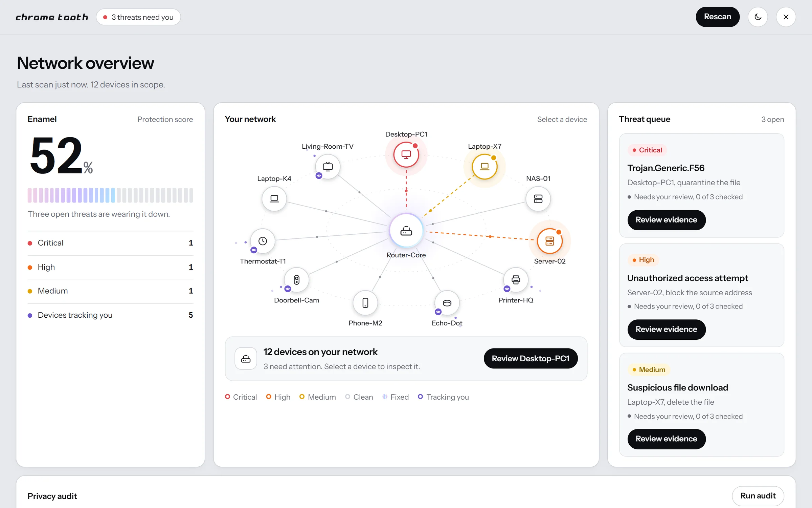Select the Server-02 node
Screen dimensions: 812x508
tap(550, 241)
